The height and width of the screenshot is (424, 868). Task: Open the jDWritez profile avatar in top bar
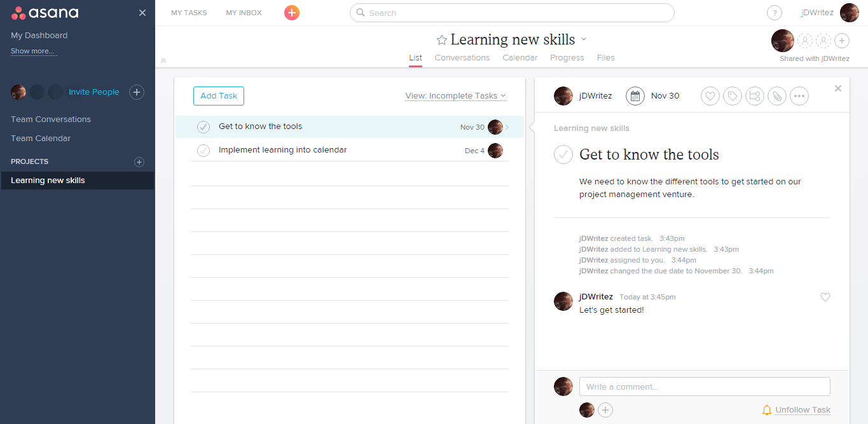[x=850, y=13]
